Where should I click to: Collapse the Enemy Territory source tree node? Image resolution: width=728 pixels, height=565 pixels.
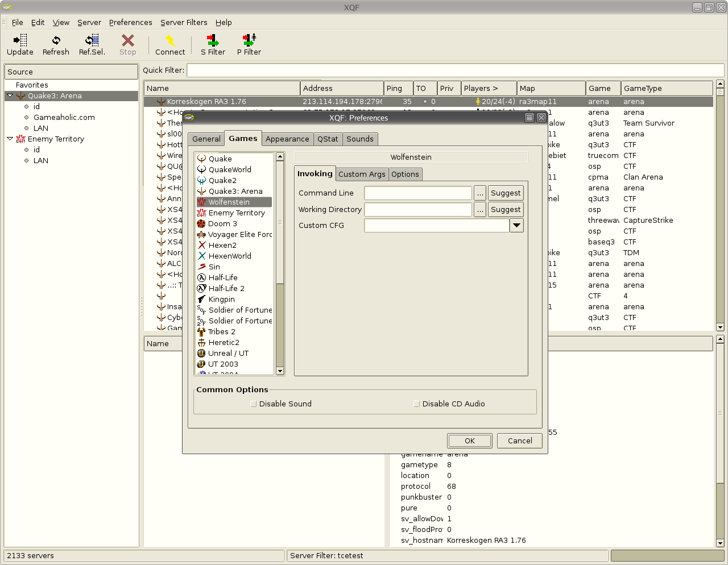pyautogui.click(x=10, y=139)
